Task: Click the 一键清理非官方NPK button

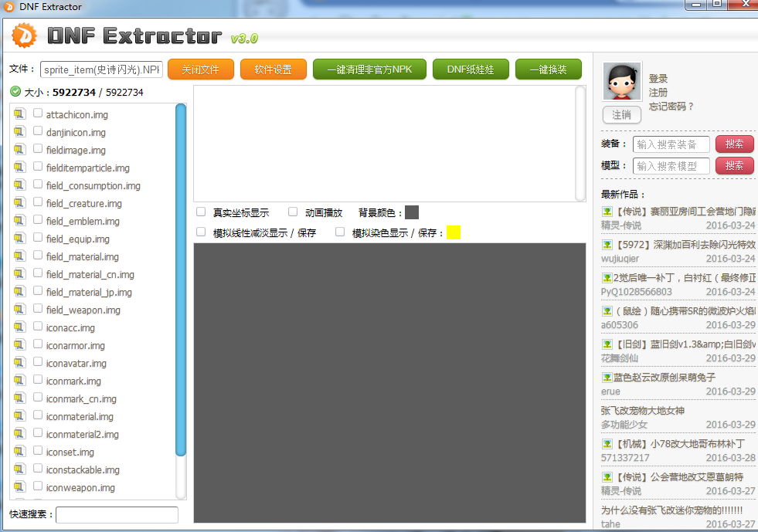Action: click(369, 69)
